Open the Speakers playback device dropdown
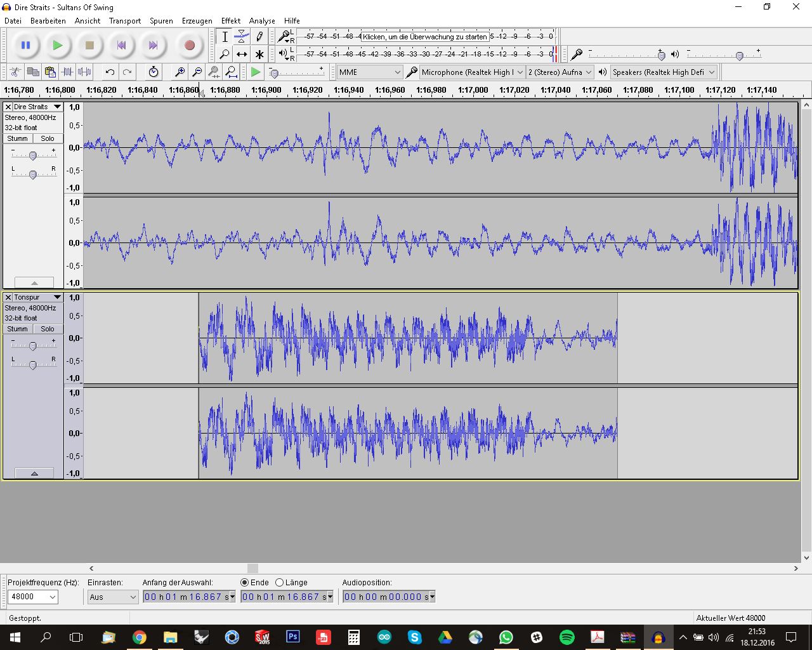 [x=664, y=72]
